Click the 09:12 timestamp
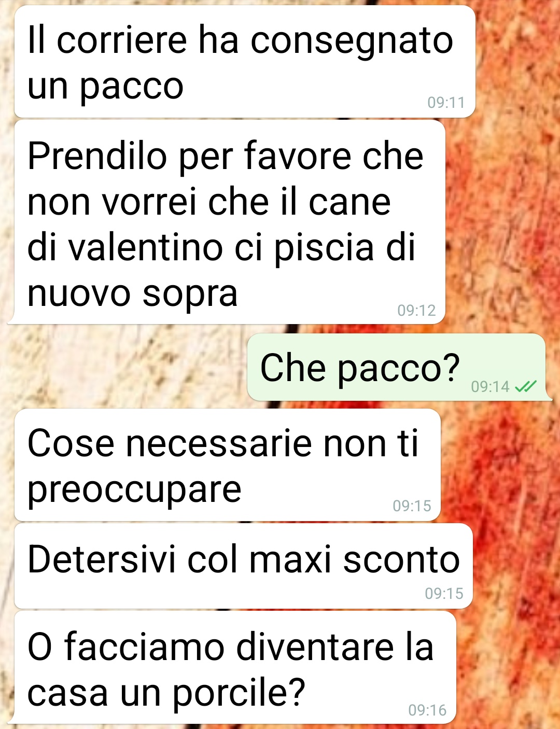This screenshot has width=560, height=729. [416, 311]
